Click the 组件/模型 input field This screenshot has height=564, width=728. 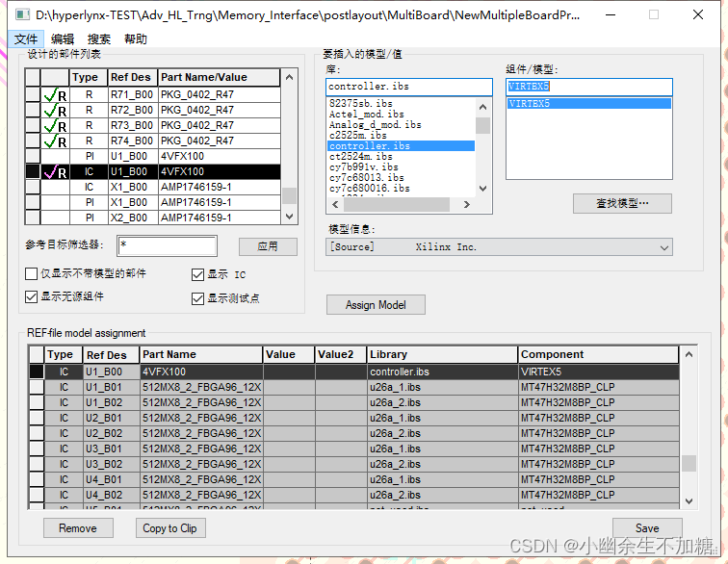click(589, 87)
